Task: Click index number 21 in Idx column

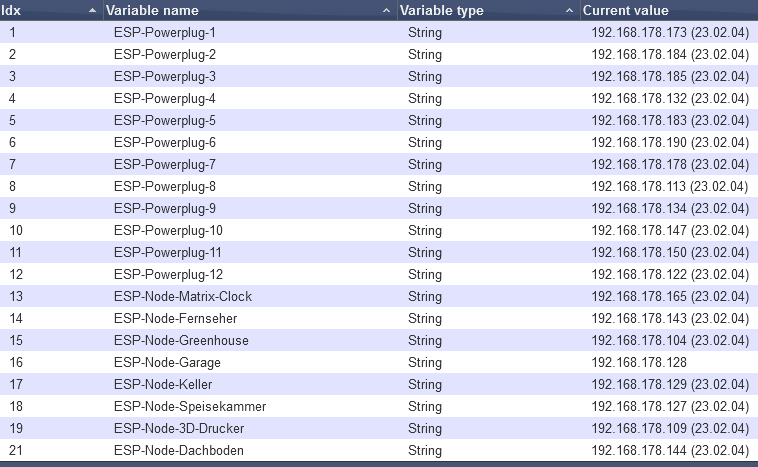Action: point(16,451)
